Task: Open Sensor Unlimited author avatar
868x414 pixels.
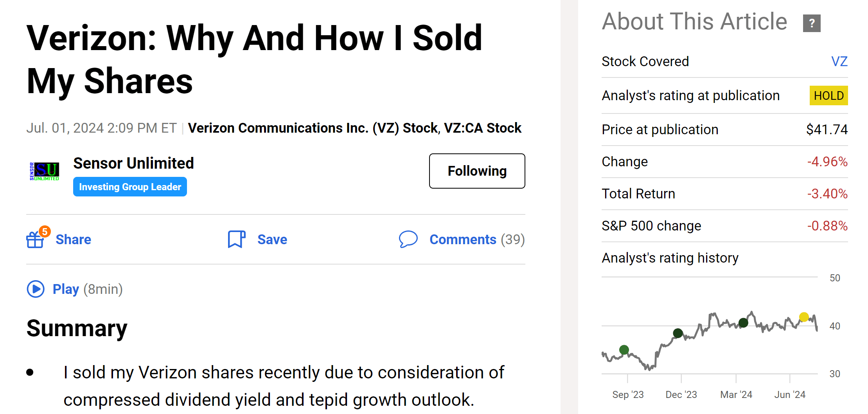Action: click(x=45, y=171)
